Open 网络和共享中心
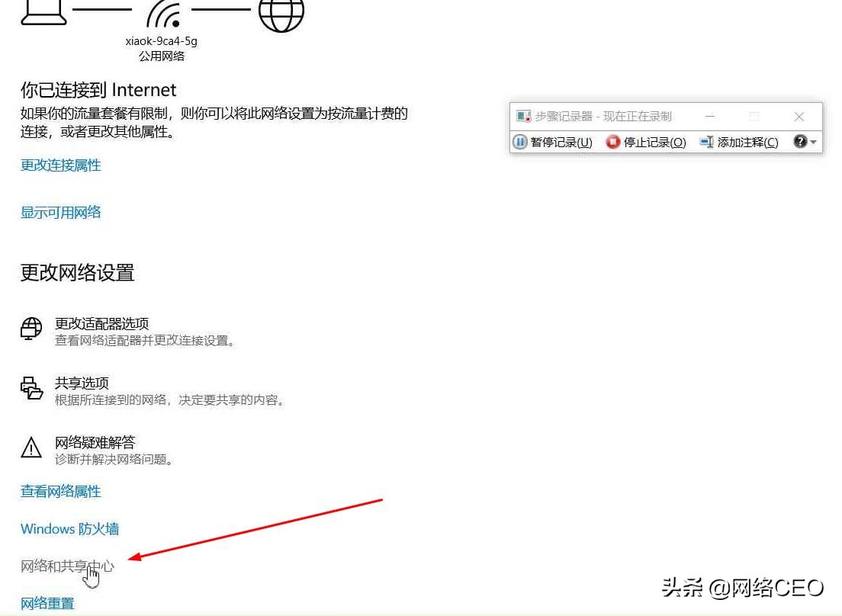This screenshot has width=842, height=616. (67, 566)
